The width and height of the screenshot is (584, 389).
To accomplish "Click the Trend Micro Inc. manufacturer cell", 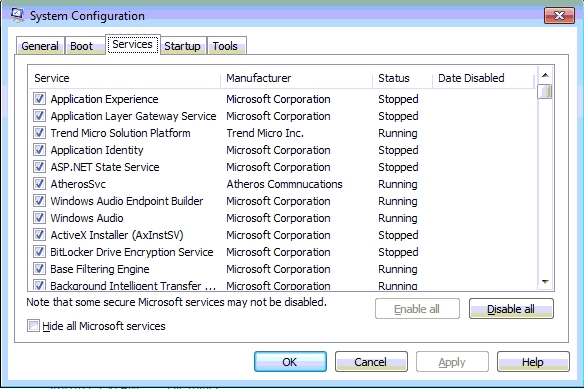I will coord(265,133).
